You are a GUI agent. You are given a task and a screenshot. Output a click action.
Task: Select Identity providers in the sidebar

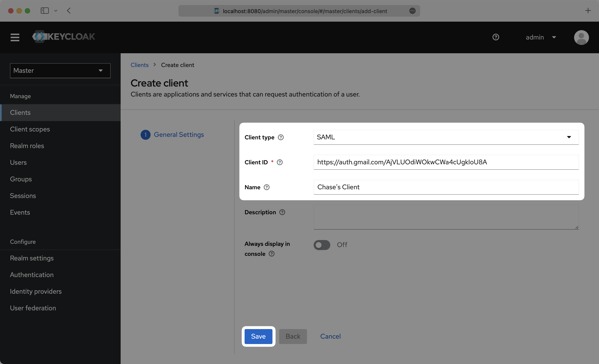(x=36, y=291)
